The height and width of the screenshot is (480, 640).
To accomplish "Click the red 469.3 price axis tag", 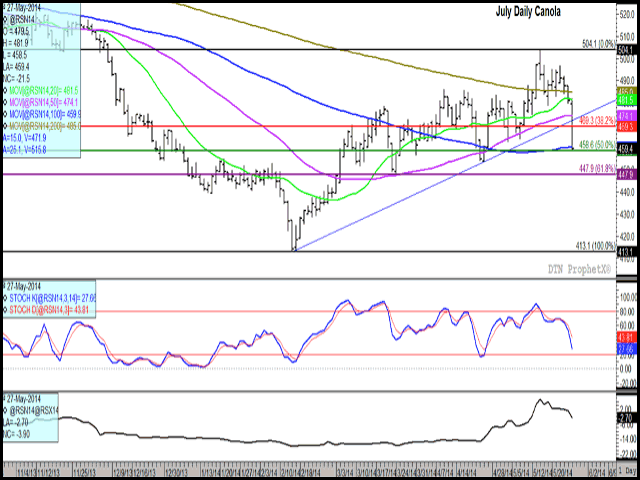I will (x=626, y=127).
